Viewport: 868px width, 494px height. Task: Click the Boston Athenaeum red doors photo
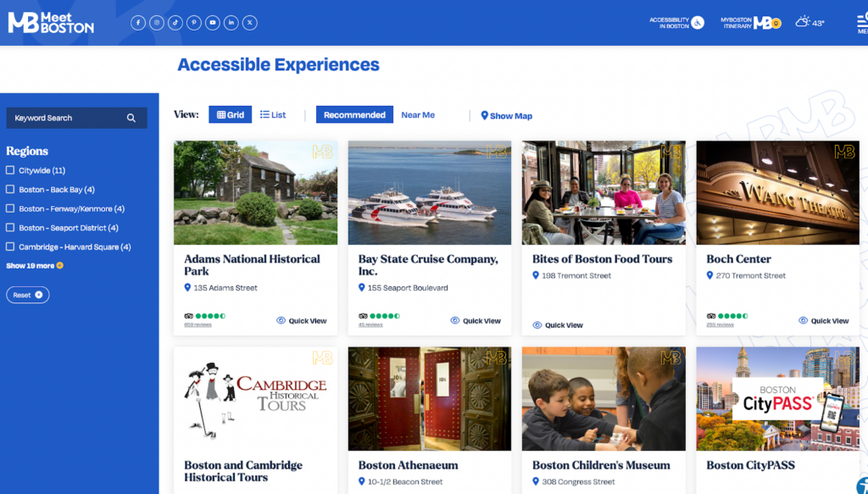click(430, 399)
